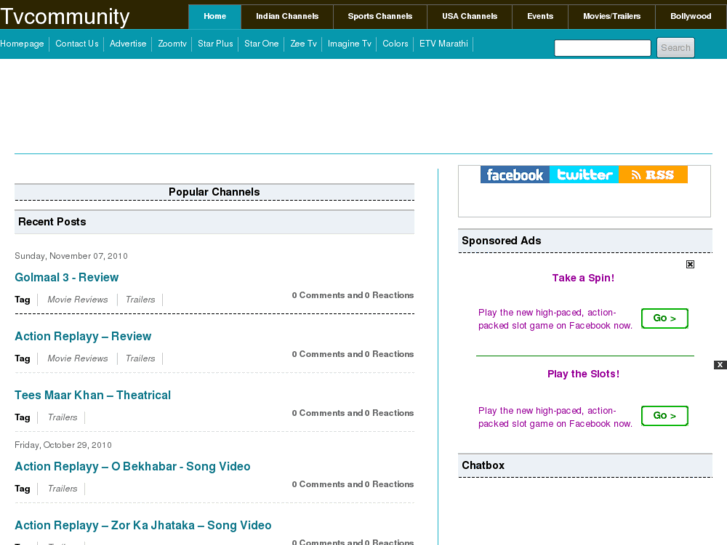
Task: Click the Recent Posts heading
Action: click(x=52, y=222)
